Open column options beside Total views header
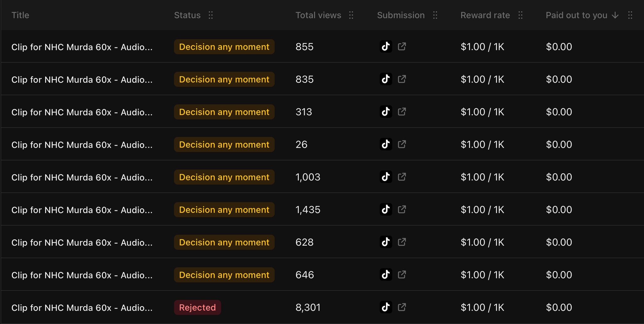The height and width of the screenshot is (324, 644). pos(351,15)
